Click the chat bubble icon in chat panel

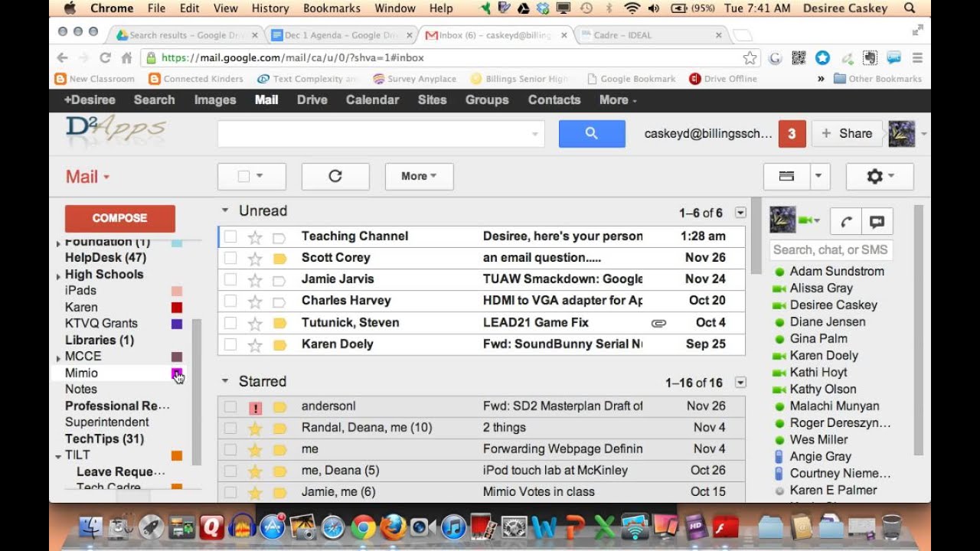click(877, 222)
